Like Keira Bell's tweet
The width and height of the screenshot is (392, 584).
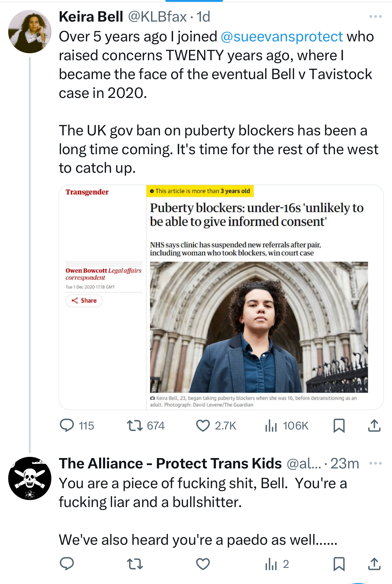pos(203,426)
